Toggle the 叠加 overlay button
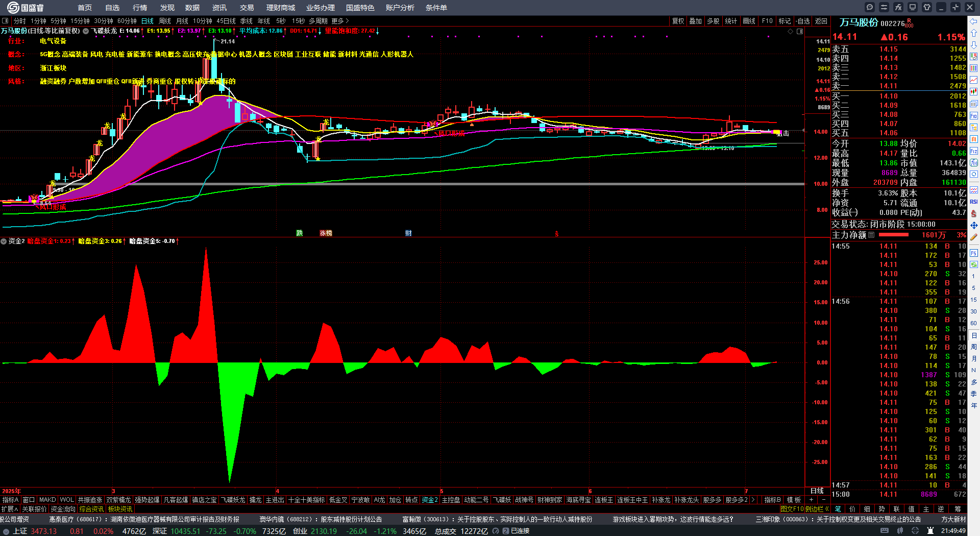The image size is (980, 536). point(695,21)
